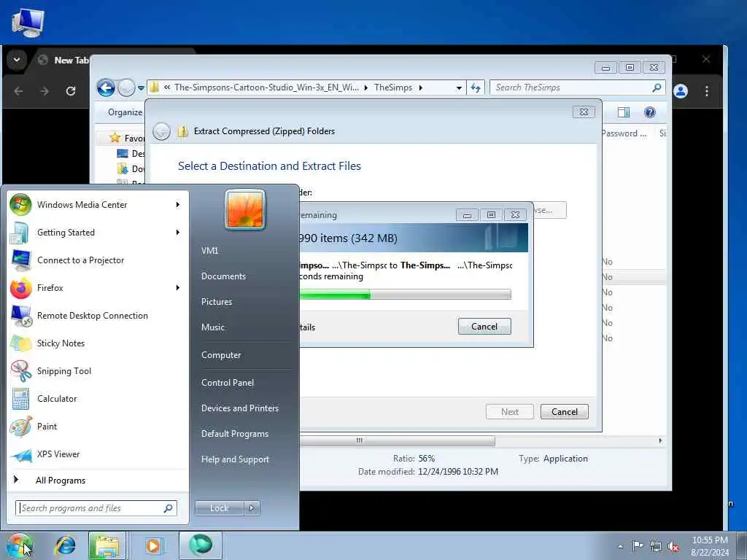Expand Getting Started submenu arrow
Image resolution: width=747 pixels, height=560 pixels.
pyautogui.click(x=178, y=233)
